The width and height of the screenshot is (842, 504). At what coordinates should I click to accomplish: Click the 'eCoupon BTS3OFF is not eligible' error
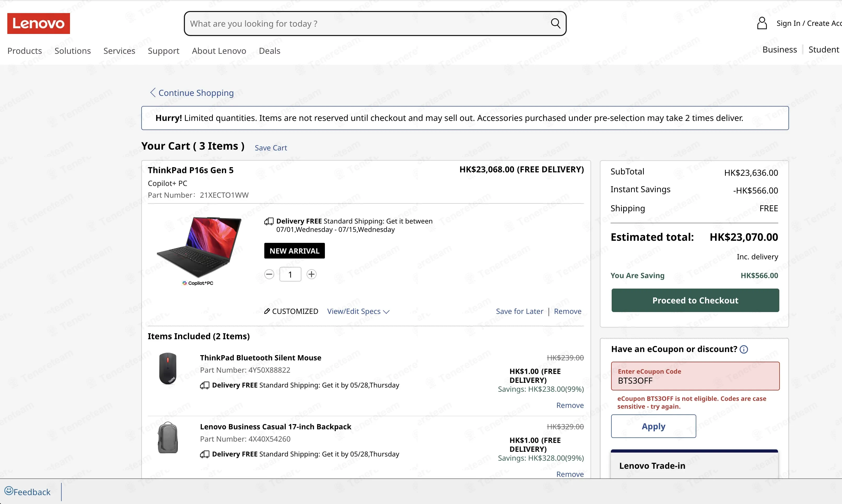pyautogui.click(x=692, y=402)
